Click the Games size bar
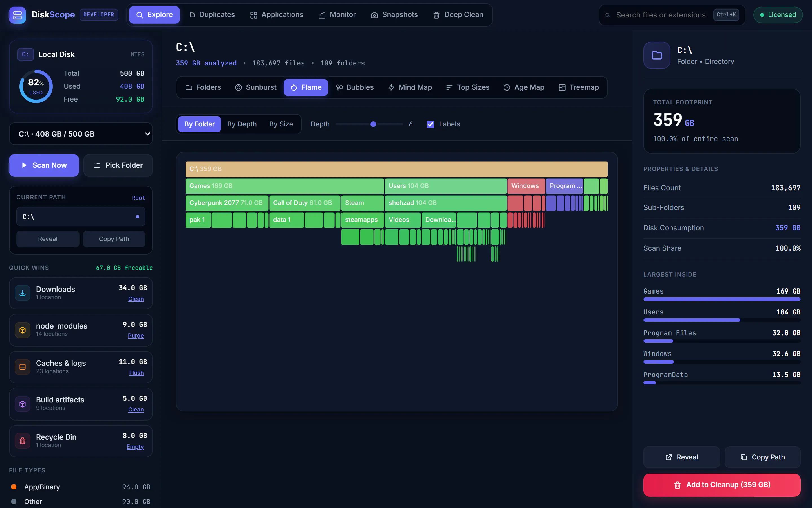 coord(722,299)
